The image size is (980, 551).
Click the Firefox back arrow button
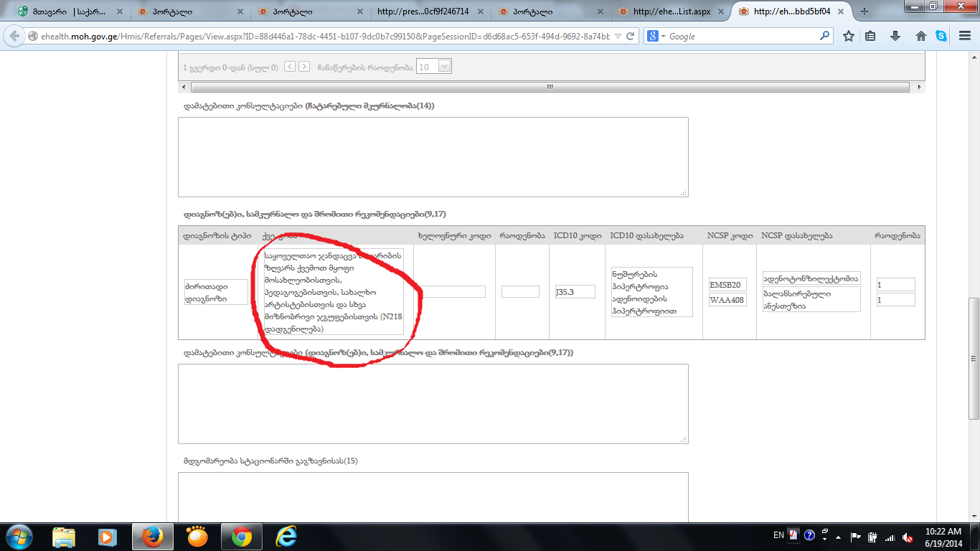[x=14, y=36]
